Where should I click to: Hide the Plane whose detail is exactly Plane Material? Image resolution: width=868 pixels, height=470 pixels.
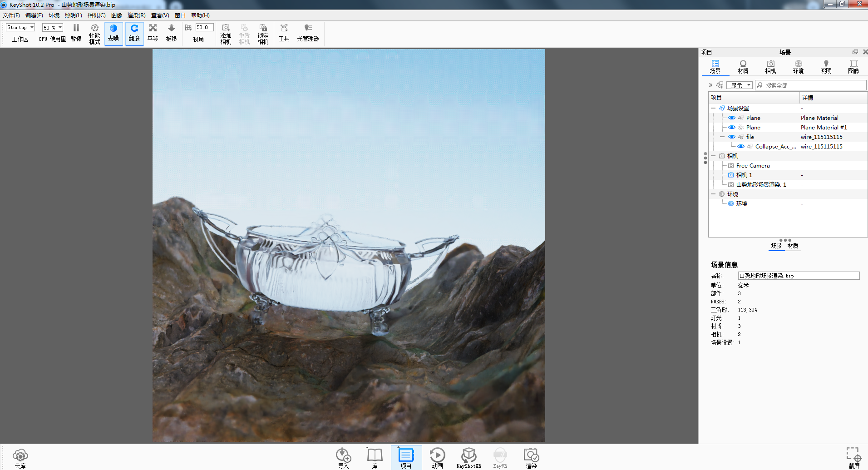tap(732, 118)
